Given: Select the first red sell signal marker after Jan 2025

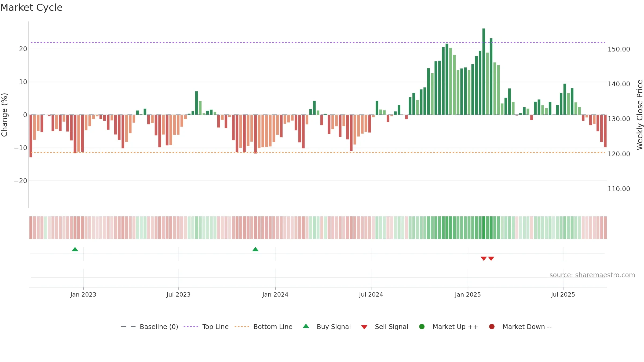Looking at the screenshot, I should pyautogui.click(x=484, y=258).
